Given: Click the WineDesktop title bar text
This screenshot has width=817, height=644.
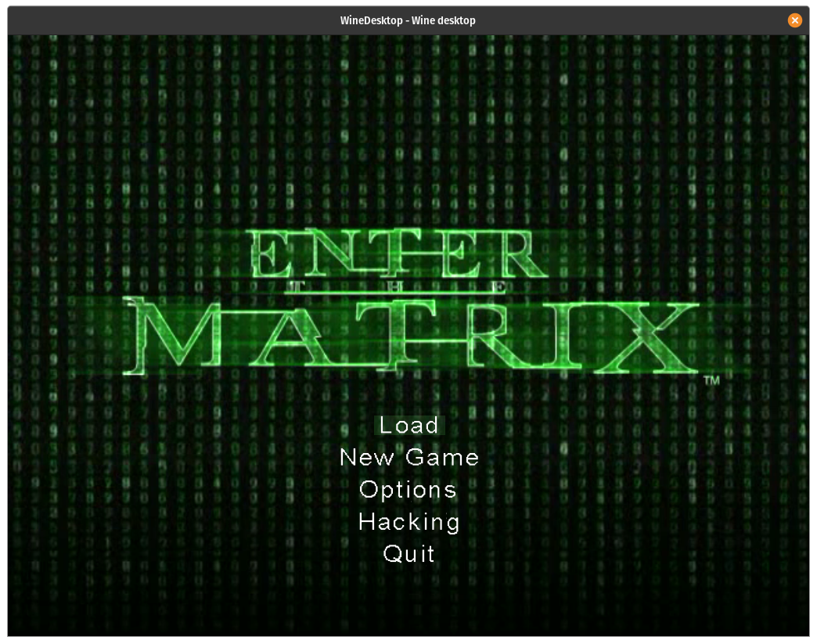Looking at the screenshot, I should click(408, 20).
